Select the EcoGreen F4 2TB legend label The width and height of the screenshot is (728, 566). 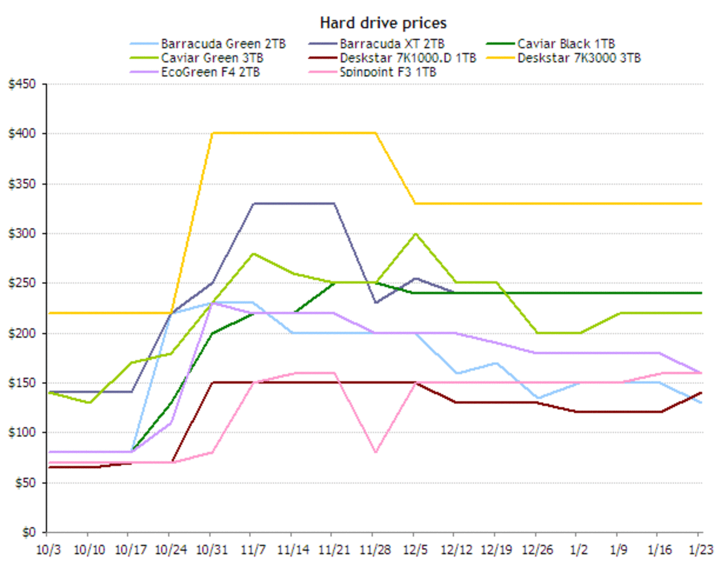[210, 72]
